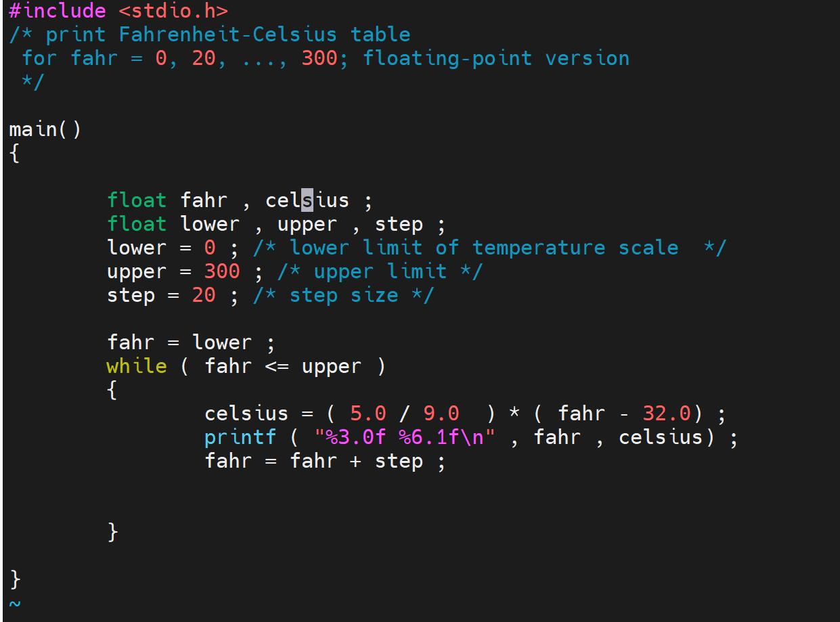
Task: Click the "%3.0f %6.1f\n" format string
Action: (x=405, y=437)
